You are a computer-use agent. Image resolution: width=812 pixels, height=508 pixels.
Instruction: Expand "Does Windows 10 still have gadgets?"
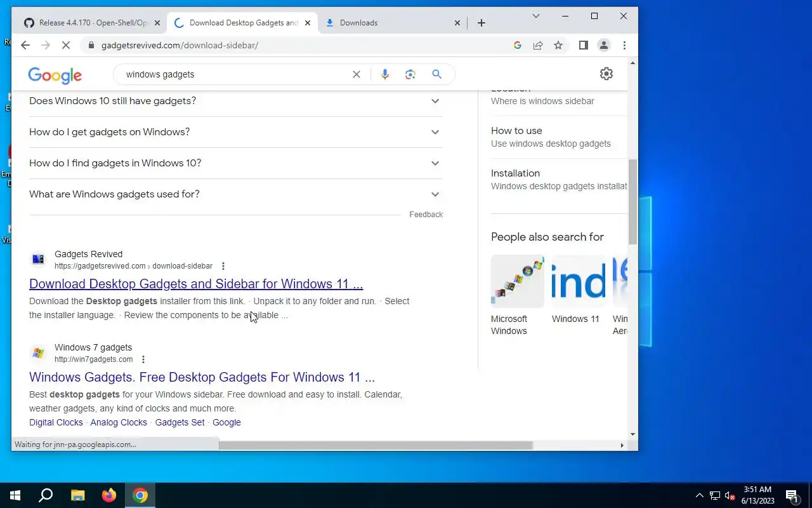pos(235,101)
